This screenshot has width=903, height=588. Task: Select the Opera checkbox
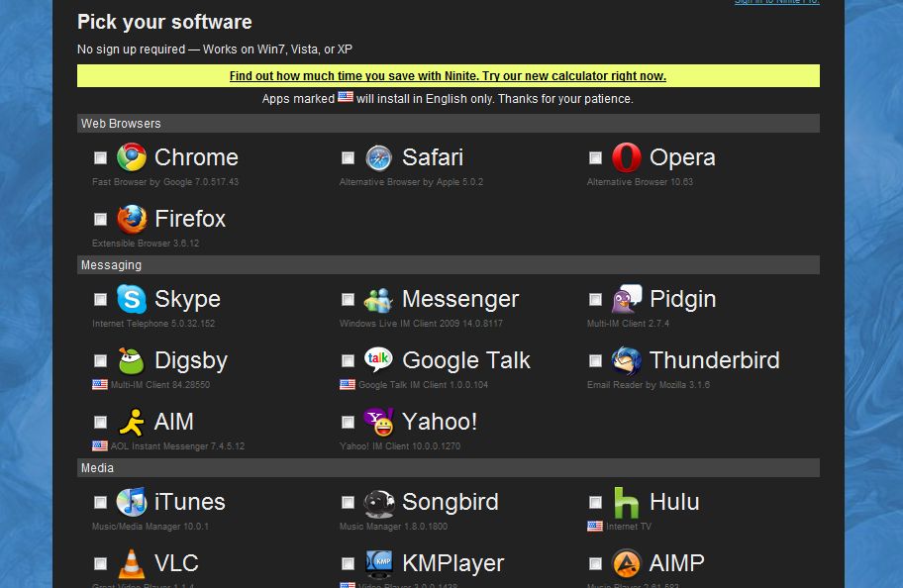coord(595,157)
